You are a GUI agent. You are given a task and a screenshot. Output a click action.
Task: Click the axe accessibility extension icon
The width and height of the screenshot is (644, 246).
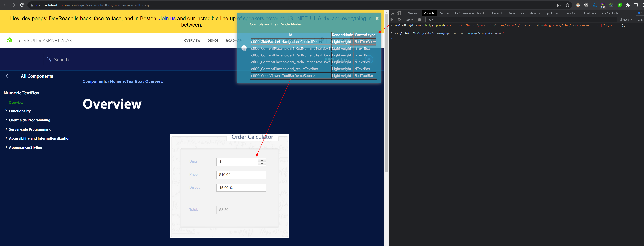pos(594,5)
